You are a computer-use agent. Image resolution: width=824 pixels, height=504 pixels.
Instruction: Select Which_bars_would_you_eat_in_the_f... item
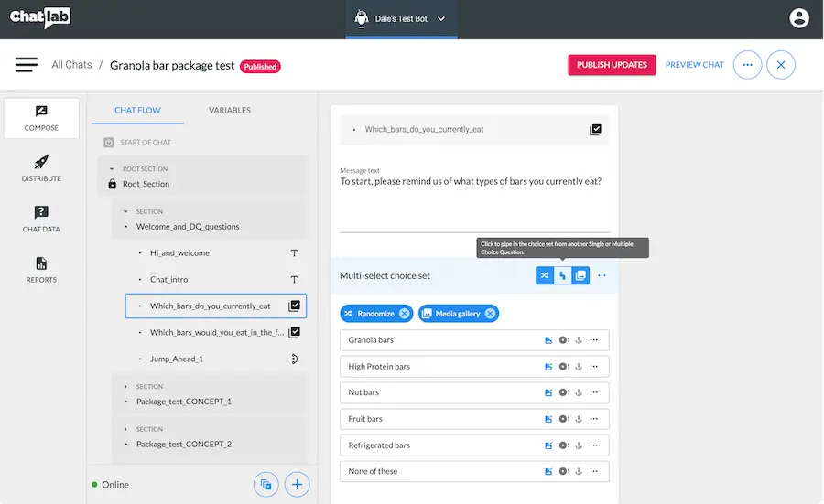(x=216, y=332)
